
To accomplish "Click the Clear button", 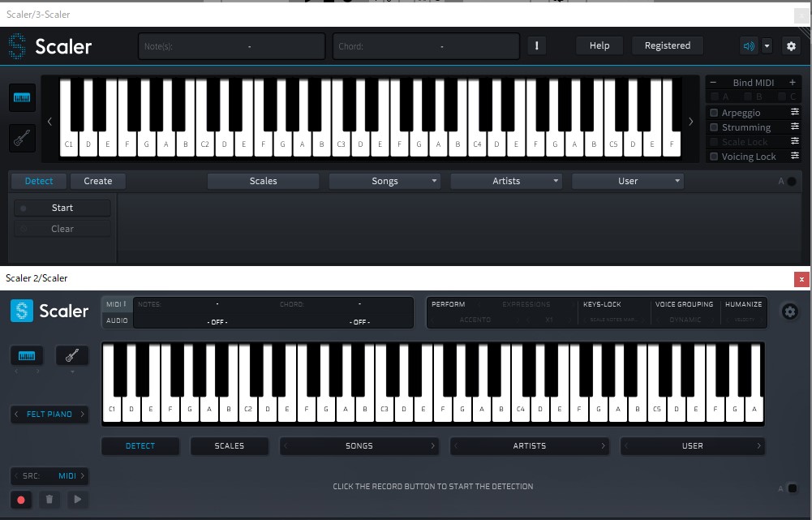I will (x=62, y=229).
